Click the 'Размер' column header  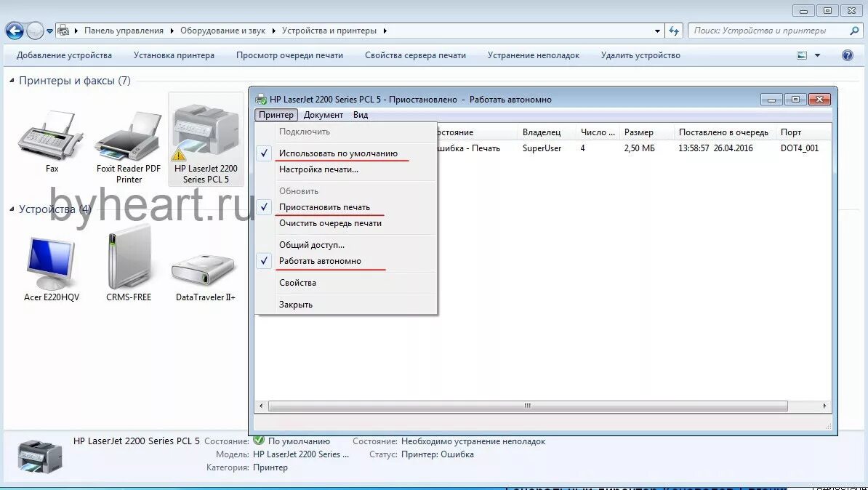pos(646,132)
